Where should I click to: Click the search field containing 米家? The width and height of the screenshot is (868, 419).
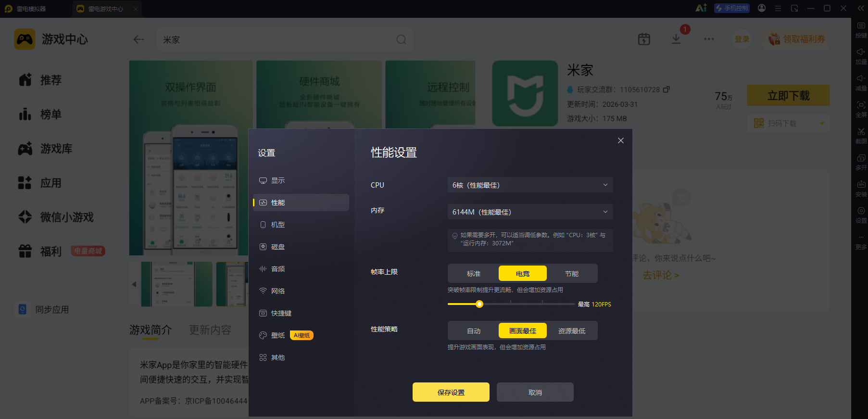click(x=285, y=39)
